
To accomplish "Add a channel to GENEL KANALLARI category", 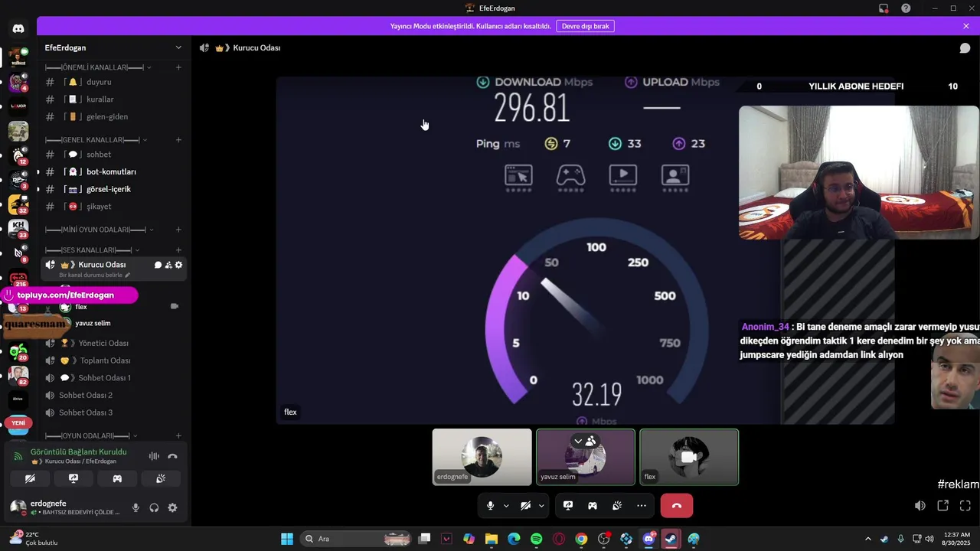I will click(x=178, y=140).
